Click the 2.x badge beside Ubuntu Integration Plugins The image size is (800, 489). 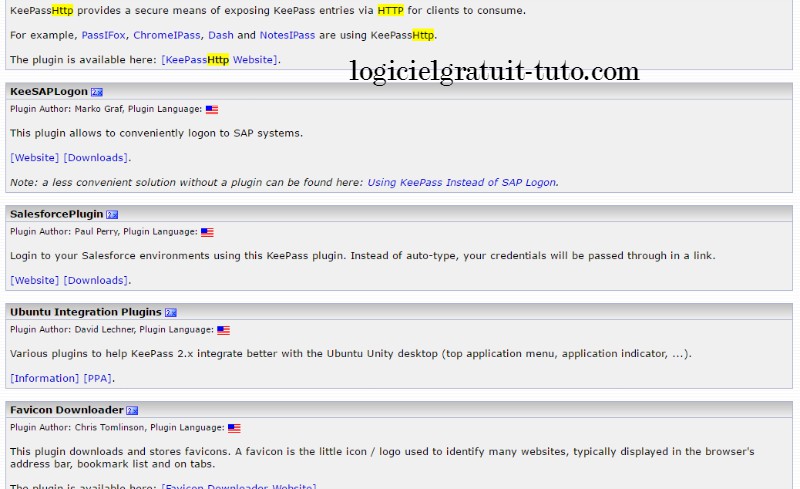(x=171, y=312)
